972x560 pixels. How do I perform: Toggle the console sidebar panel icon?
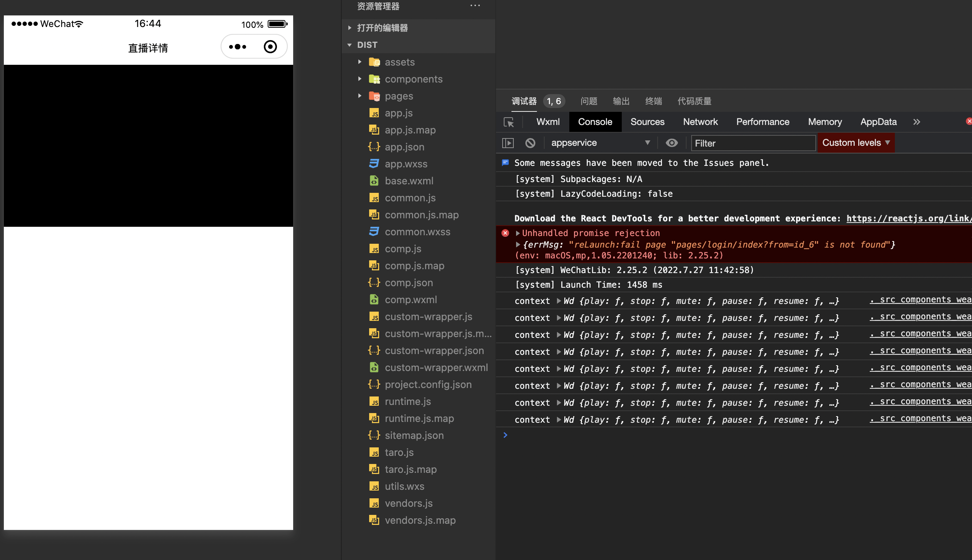point(508,143)
